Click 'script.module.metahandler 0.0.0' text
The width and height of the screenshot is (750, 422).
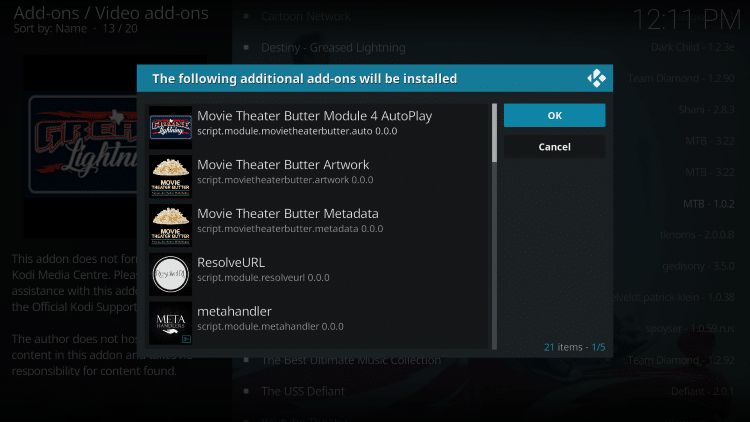[270, 326]
